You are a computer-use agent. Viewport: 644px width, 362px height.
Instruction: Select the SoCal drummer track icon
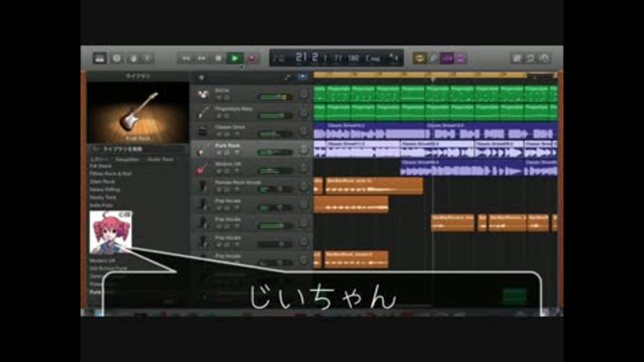coord(203,94)
